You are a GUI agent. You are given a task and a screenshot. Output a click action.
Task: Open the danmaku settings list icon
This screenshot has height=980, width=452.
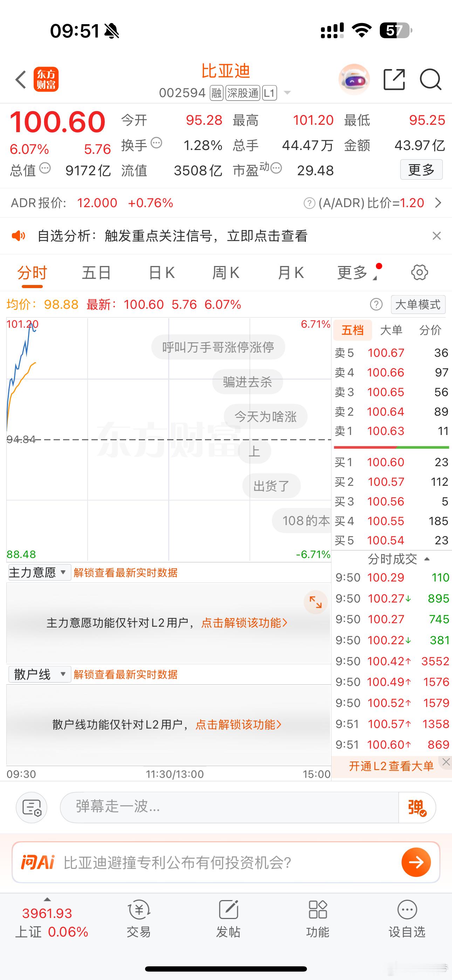pyautogui.click(x=32, y=807)
